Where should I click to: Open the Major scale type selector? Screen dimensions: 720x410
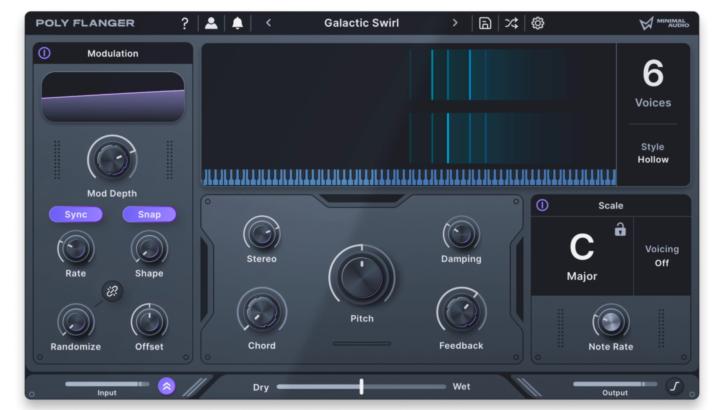click(x=582, y=276)
